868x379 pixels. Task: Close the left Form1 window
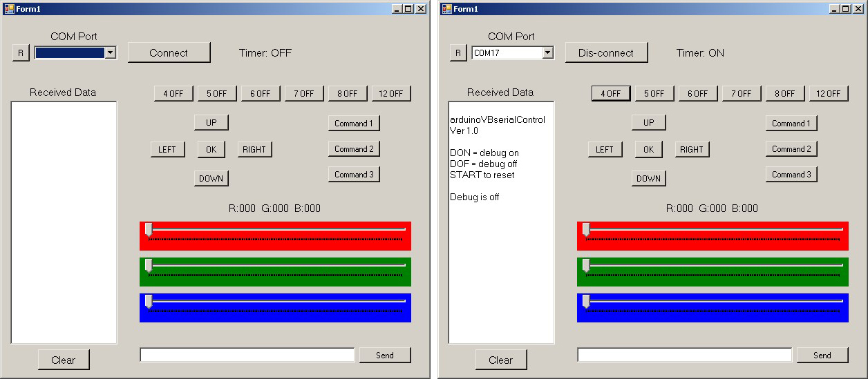click(x=421, y=9)
